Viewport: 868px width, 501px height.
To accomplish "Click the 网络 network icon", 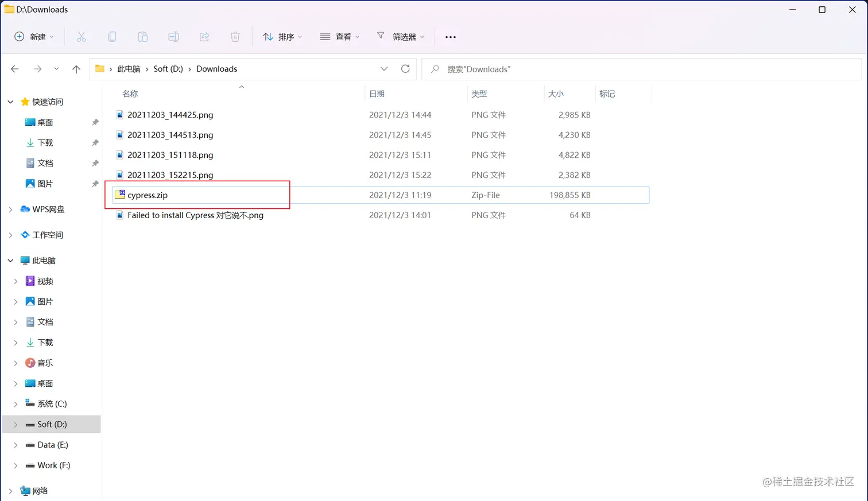I will 25,491.
